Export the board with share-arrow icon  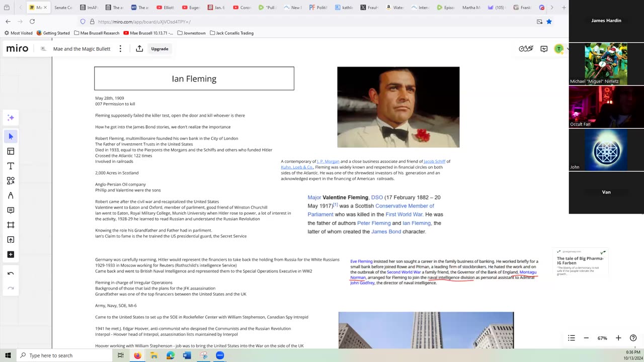[x=139, y=49]
